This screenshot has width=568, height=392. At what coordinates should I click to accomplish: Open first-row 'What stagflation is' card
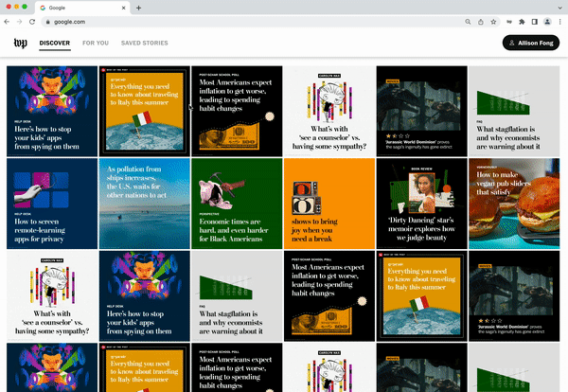[514, 111]
